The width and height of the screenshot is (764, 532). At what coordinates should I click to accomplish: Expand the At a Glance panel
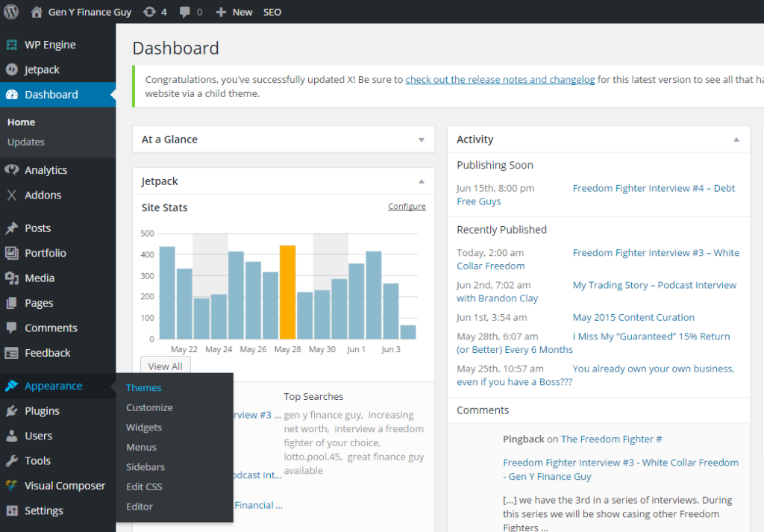(x=422, y=140)
